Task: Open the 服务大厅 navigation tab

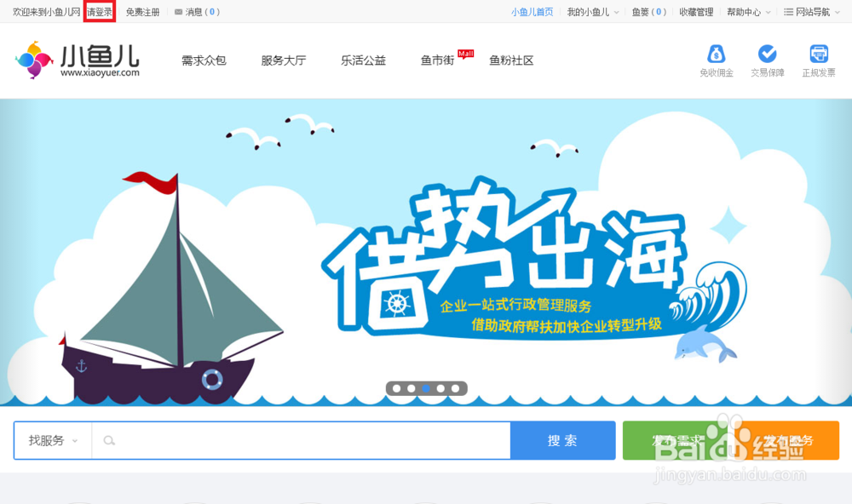Action: point(284,60)
